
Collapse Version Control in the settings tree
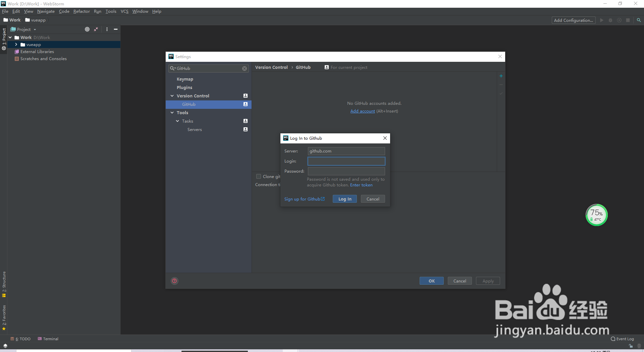pyautogui.click(x=172, y=96)
